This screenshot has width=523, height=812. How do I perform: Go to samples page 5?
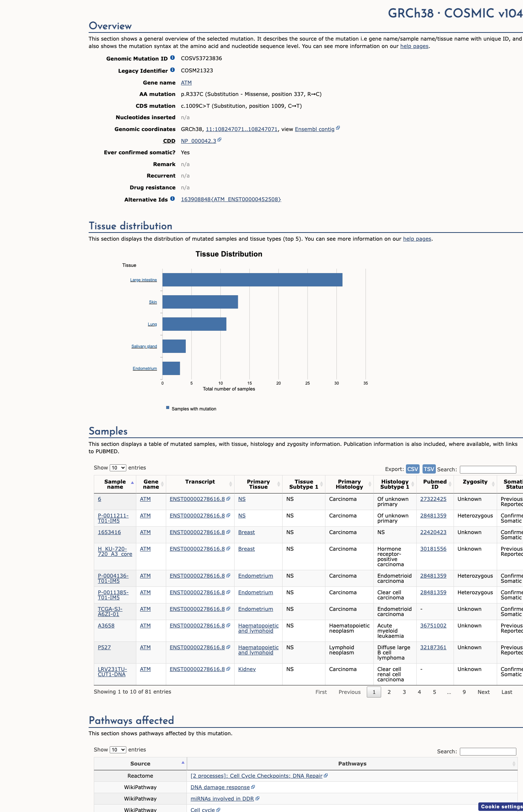coord(434,692)
